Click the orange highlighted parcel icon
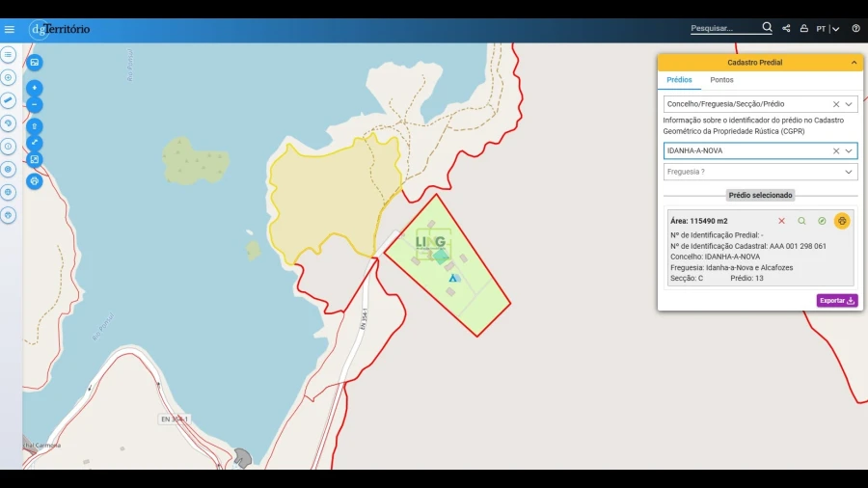Image resolution: width=868 pixels, height=488 pixels. pos(842,221)
